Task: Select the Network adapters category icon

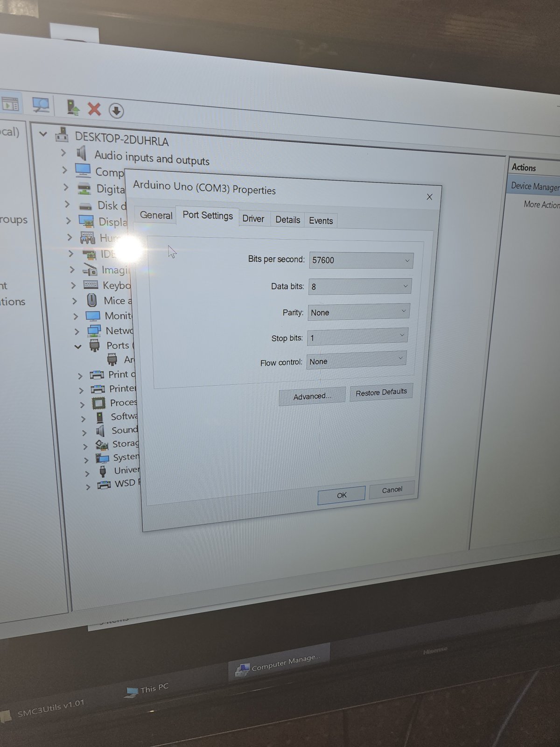Action: (94, 331)
